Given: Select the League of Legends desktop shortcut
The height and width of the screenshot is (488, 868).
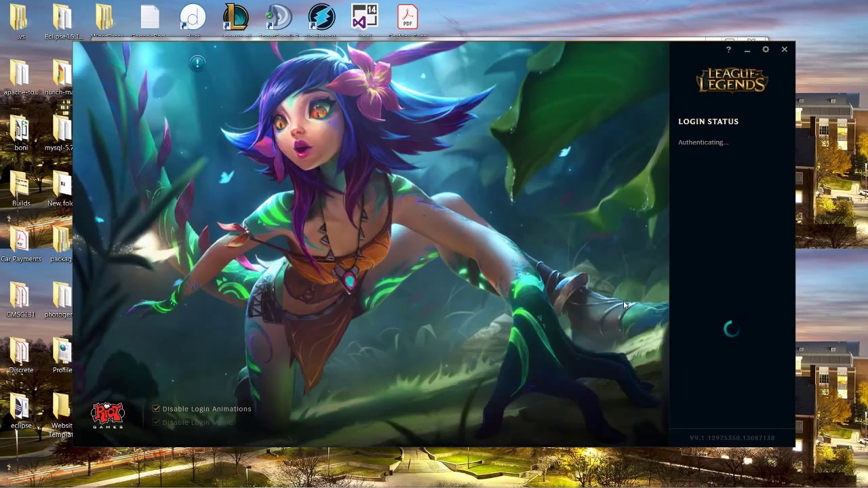Looking at the screenshot, I should click(x=236, y=20).
